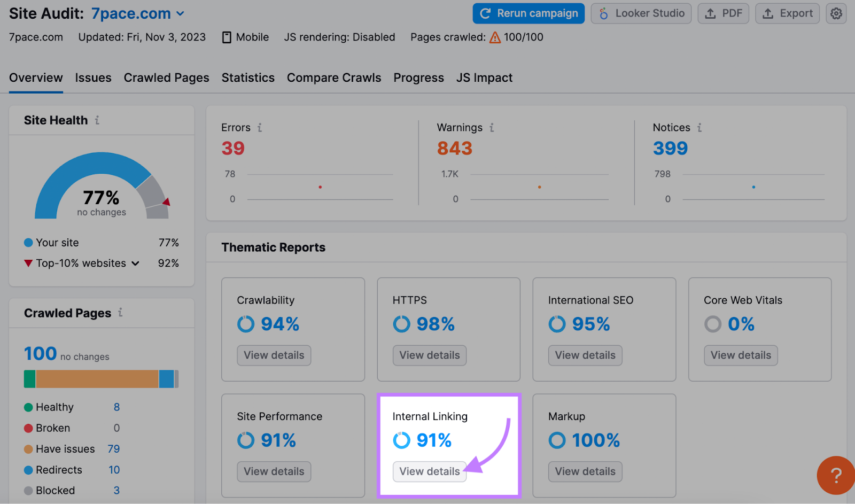Click the warning triangle next to pages crawled
The height and width of the screenshot is (504, 855).
pos(495,37)
